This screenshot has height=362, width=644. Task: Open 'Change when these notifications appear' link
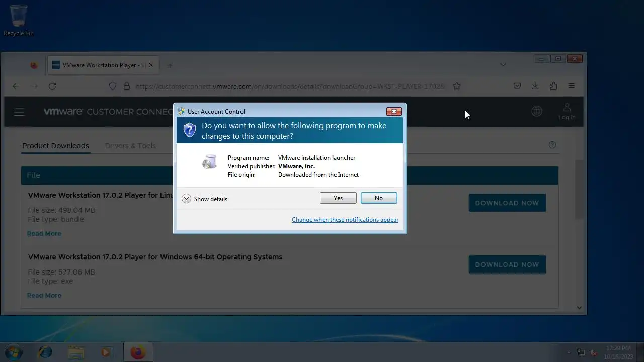pyautogui.click(x=345, y=220)
